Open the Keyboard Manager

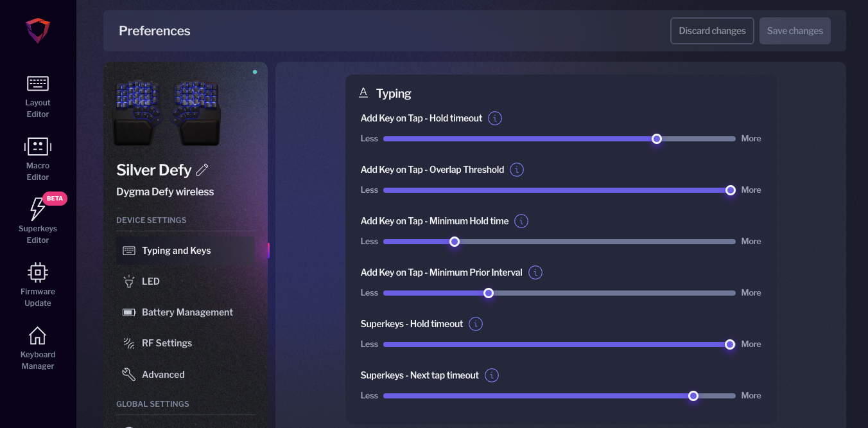(x=38, y=348)
